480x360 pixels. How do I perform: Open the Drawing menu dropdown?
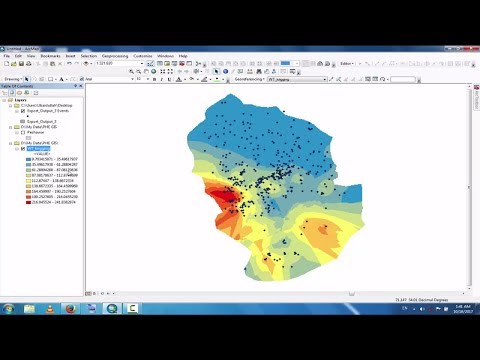point(13,79)
